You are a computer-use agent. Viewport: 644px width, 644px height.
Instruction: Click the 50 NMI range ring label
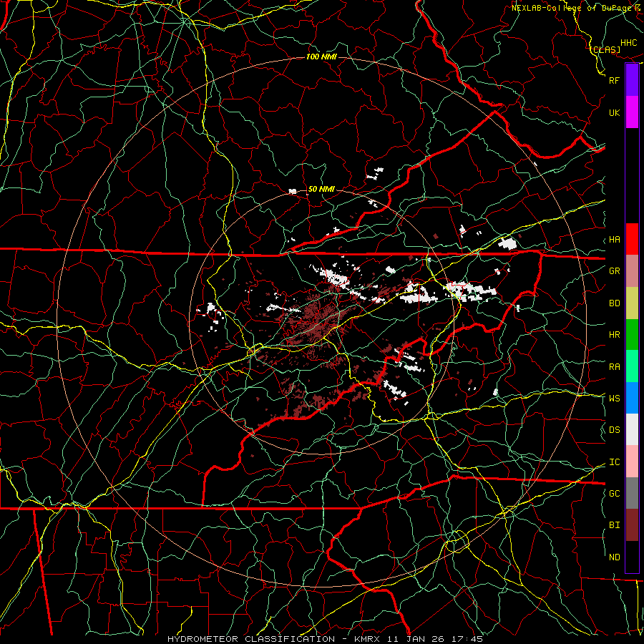(321, 189)
